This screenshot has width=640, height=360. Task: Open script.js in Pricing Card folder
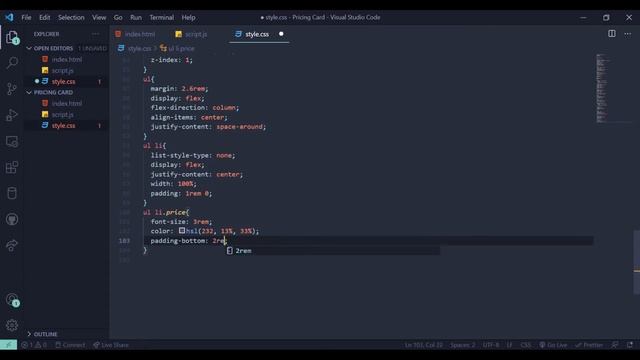pos(67,115)
